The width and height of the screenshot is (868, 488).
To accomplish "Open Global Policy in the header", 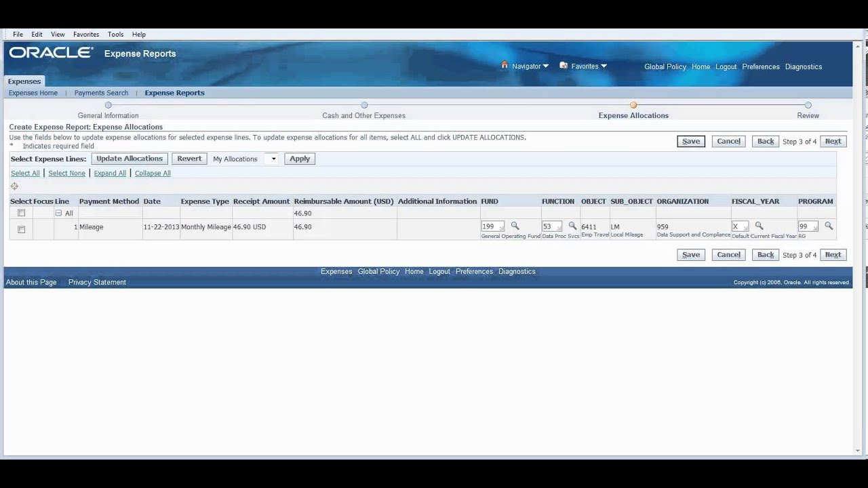I will (665, 66).
